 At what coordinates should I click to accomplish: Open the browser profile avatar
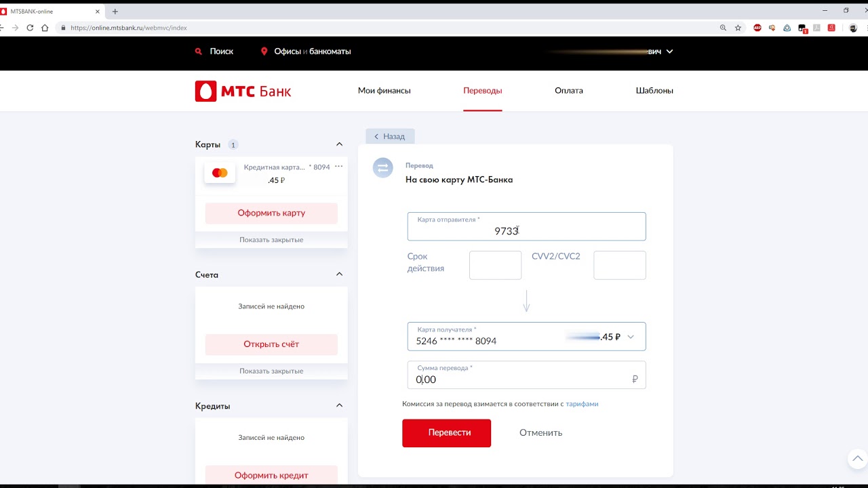853,28
